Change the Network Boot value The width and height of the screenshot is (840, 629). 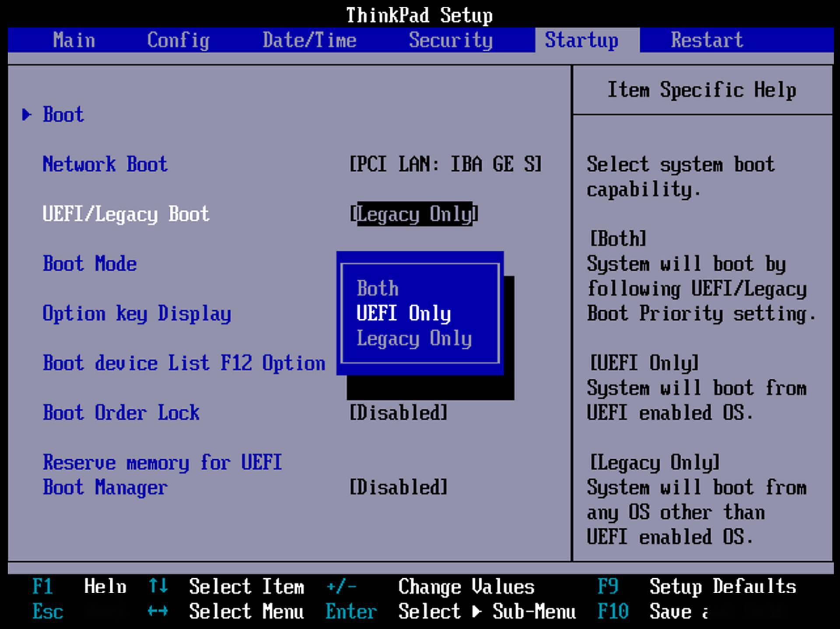point(445,165)
